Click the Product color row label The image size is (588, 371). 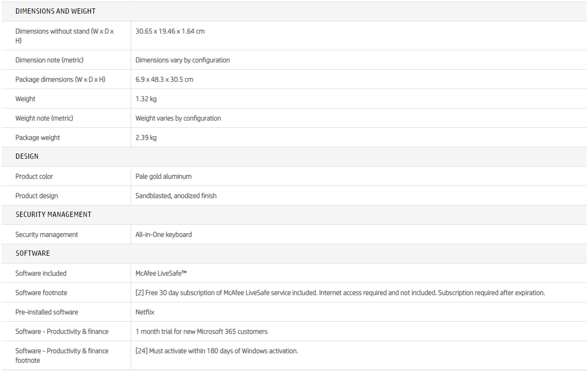click(34, 177)
